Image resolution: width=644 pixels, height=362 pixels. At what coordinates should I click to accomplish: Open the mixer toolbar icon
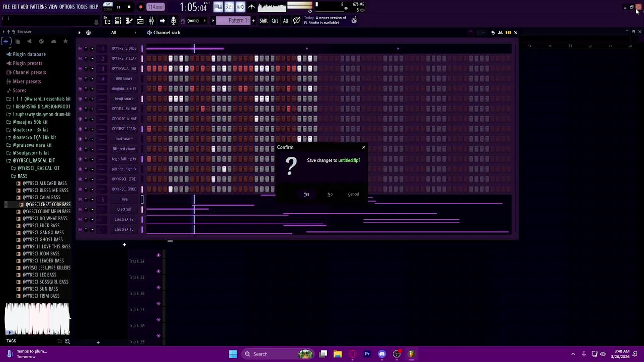point(151,21)
